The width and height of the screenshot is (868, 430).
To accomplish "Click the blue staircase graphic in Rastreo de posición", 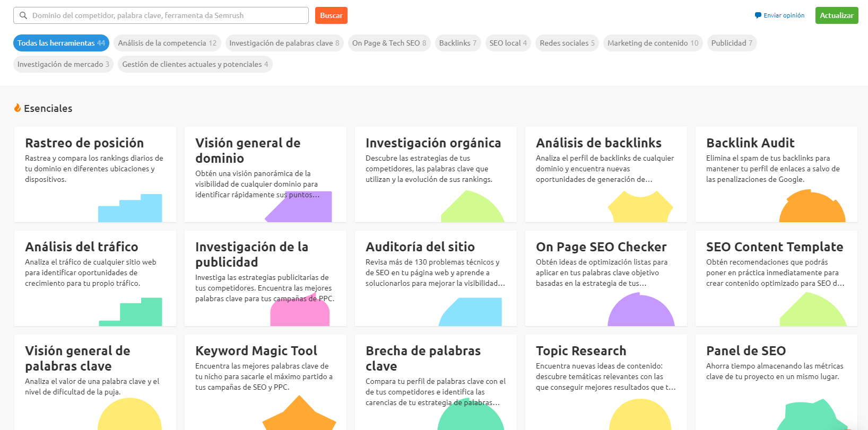I will (131, 209).
